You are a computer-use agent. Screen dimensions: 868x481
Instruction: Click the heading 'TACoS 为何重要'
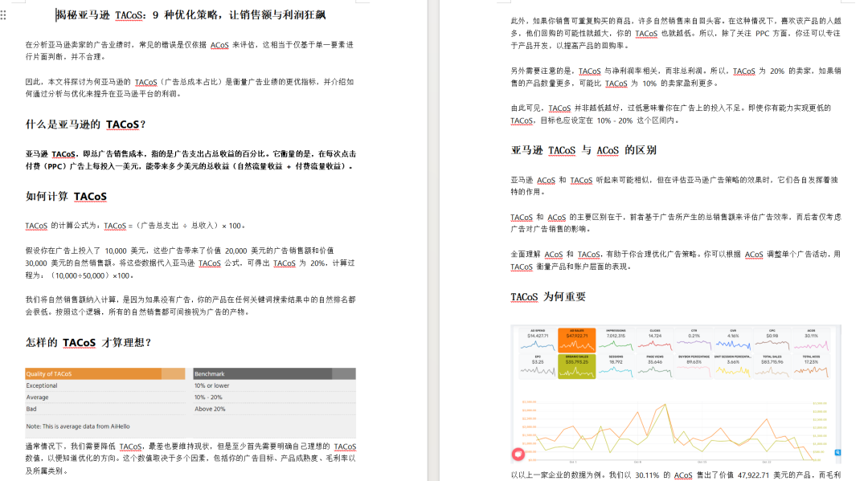click(x=548, y=297)
